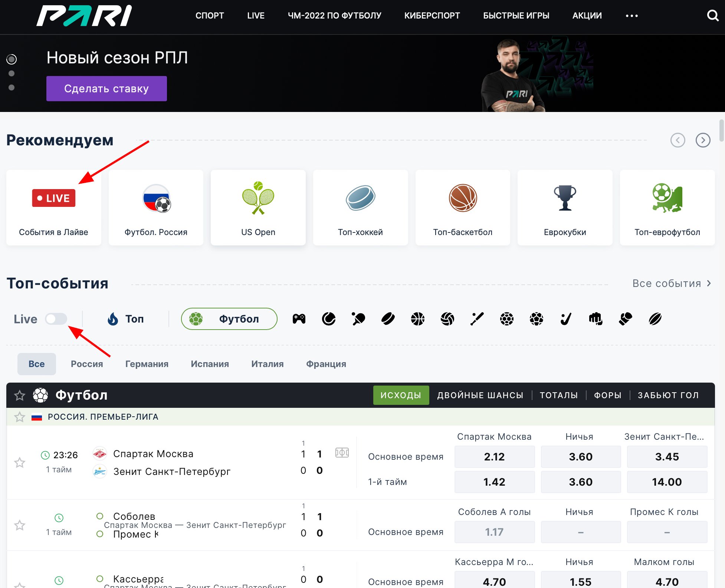Screen dimensions: 725x588
Task: Toggle the Live switch in Топ-события
Action: point(56,319)
